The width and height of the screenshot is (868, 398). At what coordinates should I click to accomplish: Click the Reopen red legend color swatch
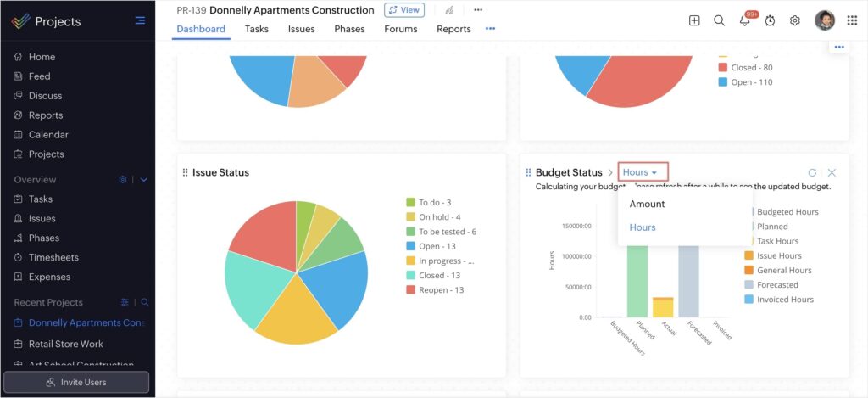[x=411, y=290]
